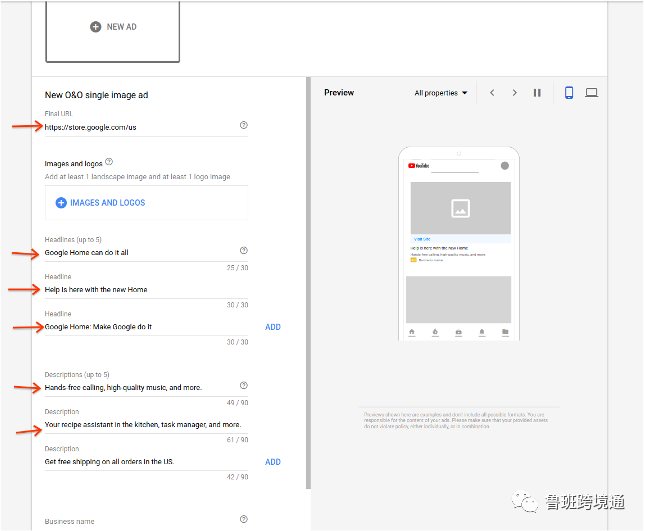Open help icon for Final URL
The width and height of the screenshot is (645, 531).
tap(244, 125)
